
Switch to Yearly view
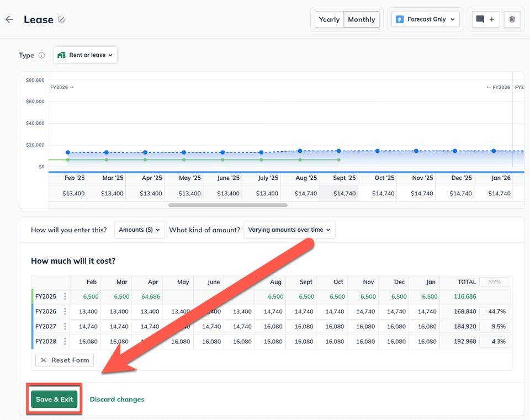click(x=329, y=20)
